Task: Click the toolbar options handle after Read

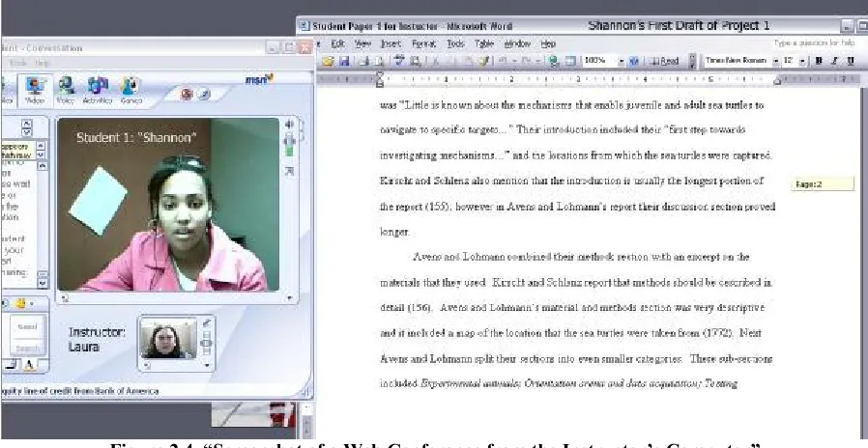Action: [x=692, y=62]
